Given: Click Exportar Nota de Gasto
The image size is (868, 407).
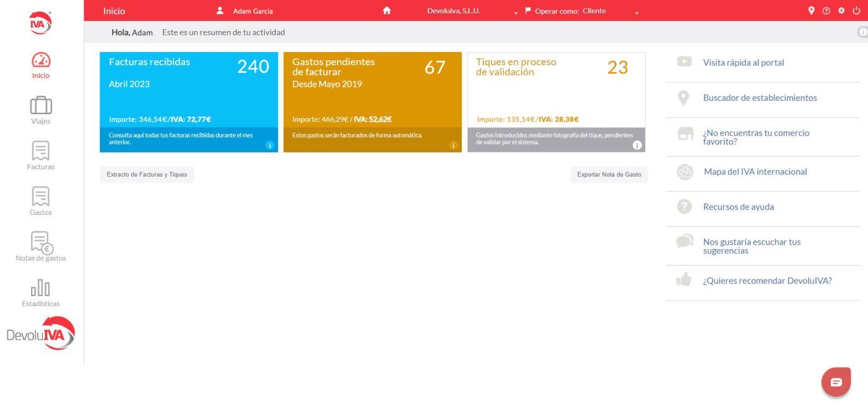Looking at the screenshot, I should [610, 174].
